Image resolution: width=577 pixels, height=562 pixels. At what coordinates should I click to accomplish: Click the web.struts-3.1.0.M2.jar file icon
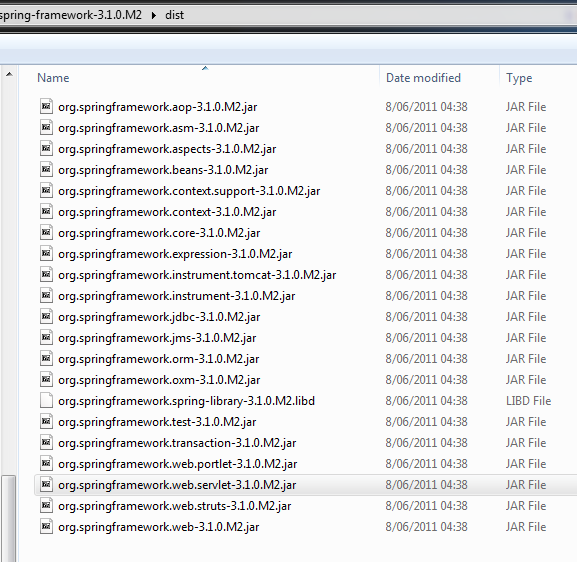coord(46,505)
